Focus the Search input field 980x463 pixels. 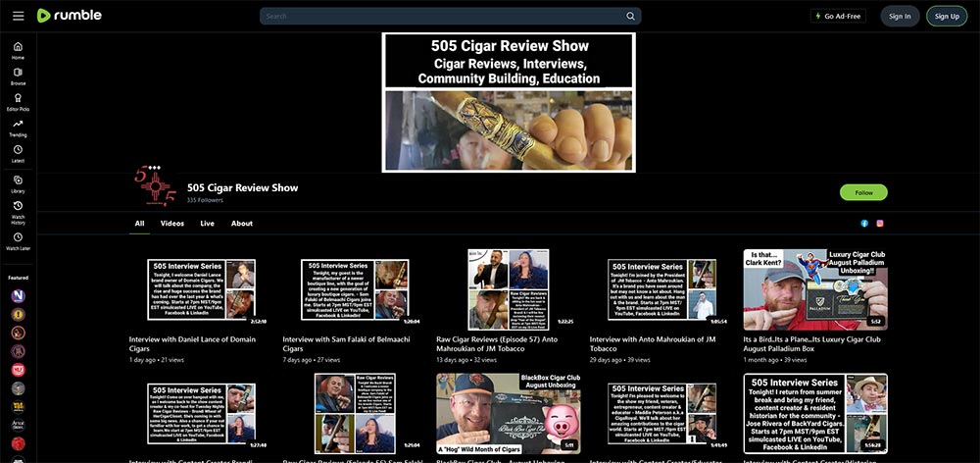[443, 17]
